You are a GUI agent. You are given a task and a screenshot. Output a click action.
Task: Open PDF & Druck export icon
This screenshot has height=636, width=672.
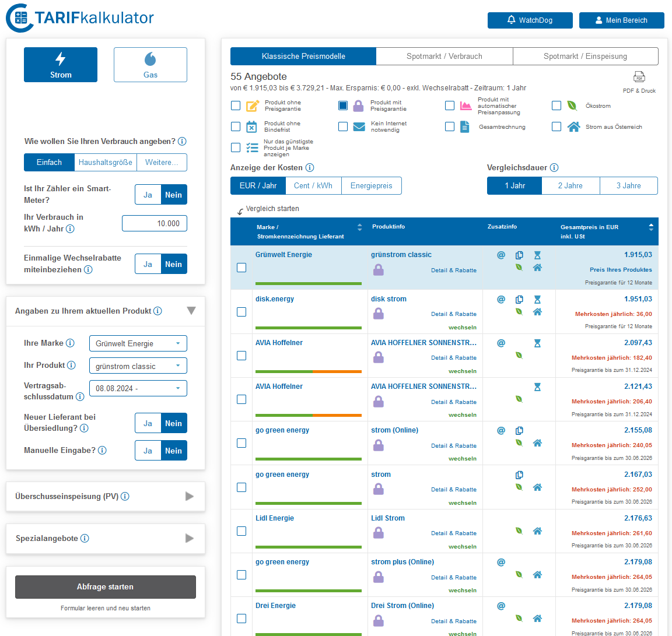(x=639, y=77)
